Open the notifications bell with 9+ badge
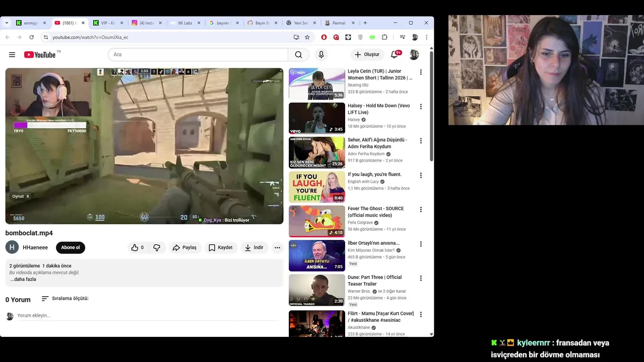This screenshot has width=644, height=362. click(x=395, y=54)
